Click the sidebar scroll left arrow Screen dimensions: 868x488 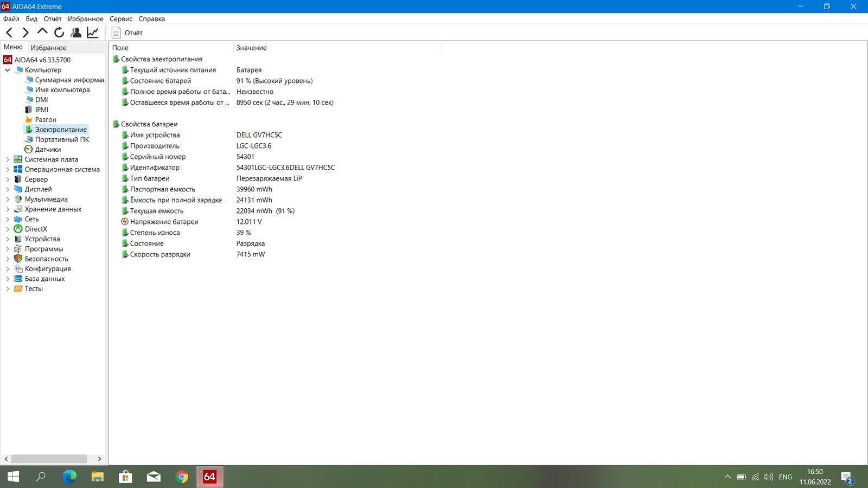[6, 459]
